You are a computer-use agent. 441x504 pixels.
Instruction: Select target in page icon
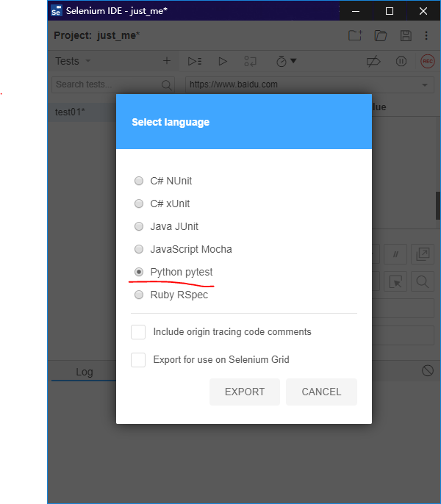click(x=395, y=281)
